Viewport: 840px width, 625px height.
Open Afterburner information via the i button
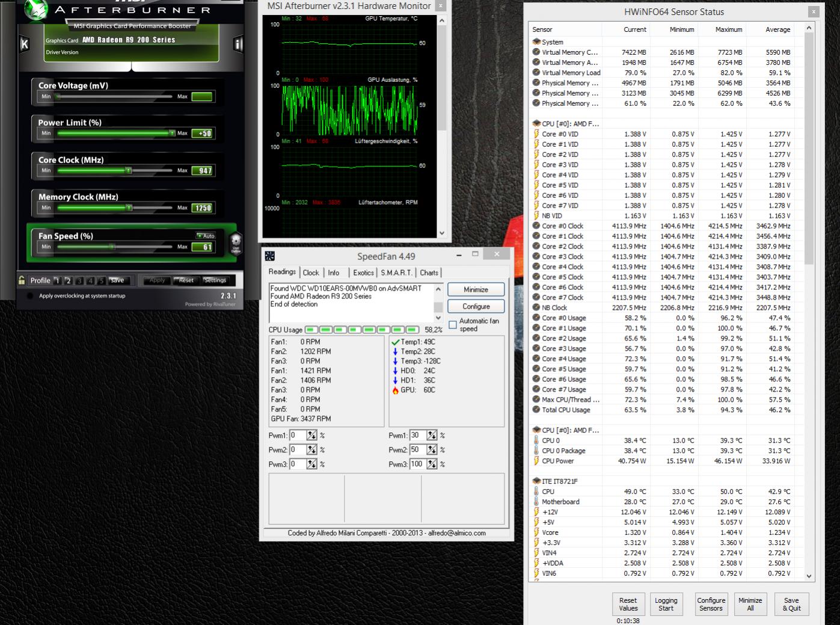click(x=238, y=44)
